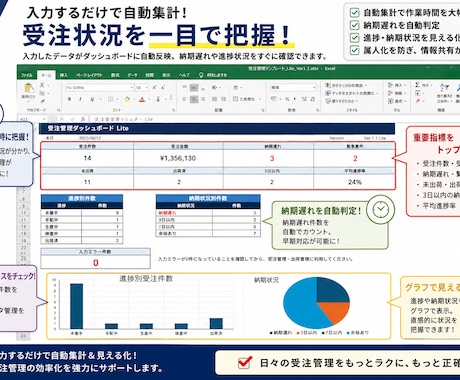Screen dimensions: 460x380
Task: Select the order count value 14
Action: pos(87,158)
